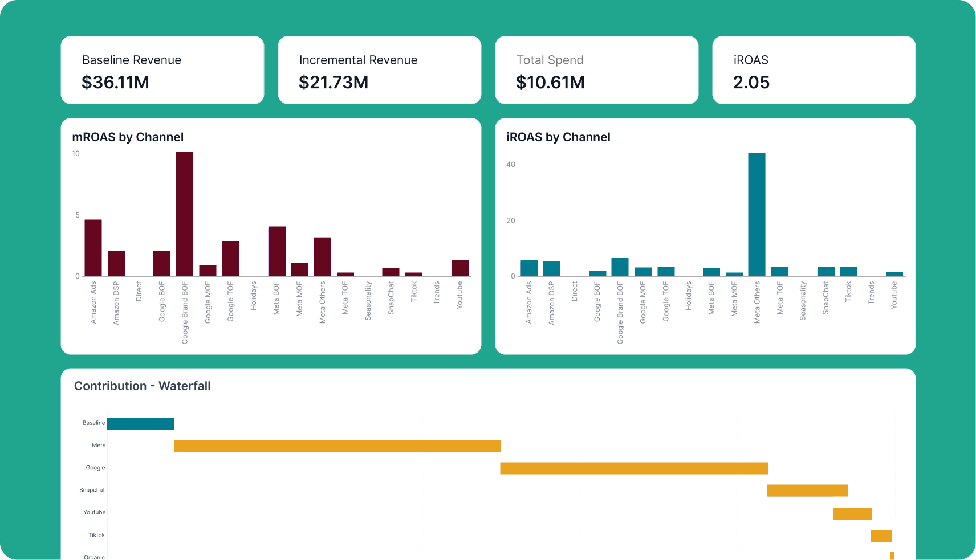Click the Baseline Revenue card
The width and height of the screenshot is (976, 560).
click(x=162, y=70)
